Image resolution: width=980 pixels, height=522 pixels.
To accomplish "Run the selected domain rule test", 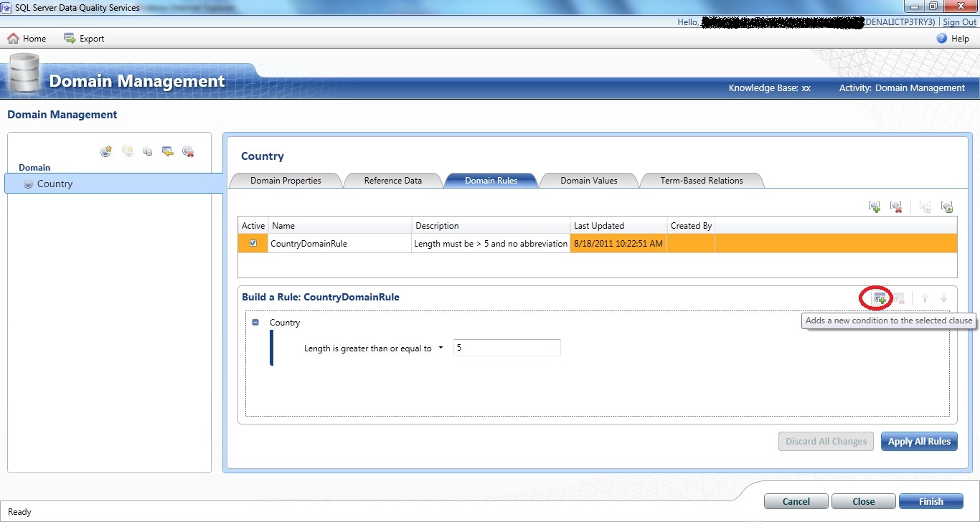I will pos(947,207).
